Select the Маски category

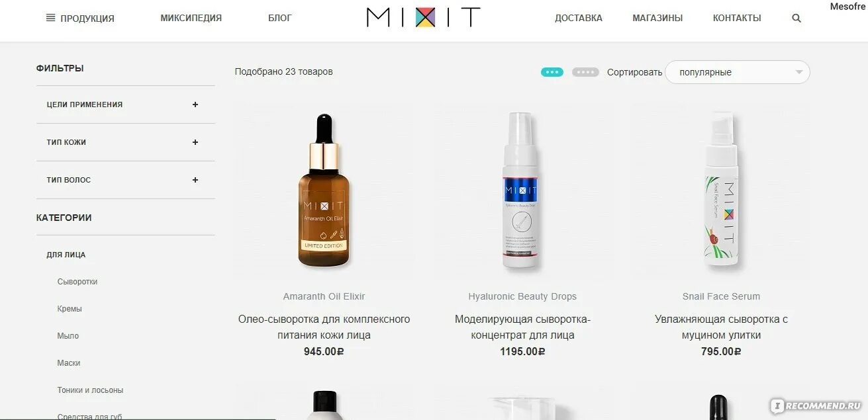69,363
